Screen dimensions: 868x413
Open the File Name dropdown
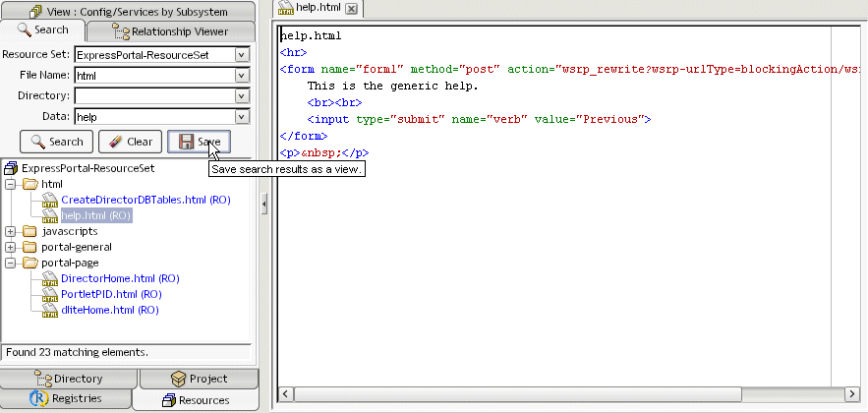tap(242, 76)
